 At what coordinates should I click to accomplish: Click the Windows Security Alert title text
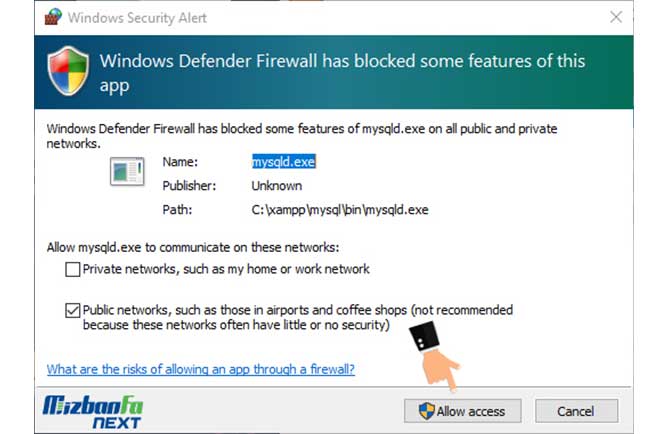coord(137,18)
